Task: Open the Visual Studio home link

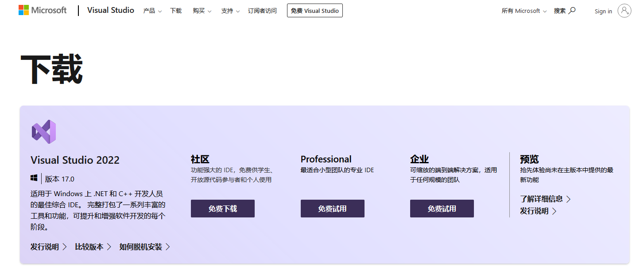Action: 111,10
